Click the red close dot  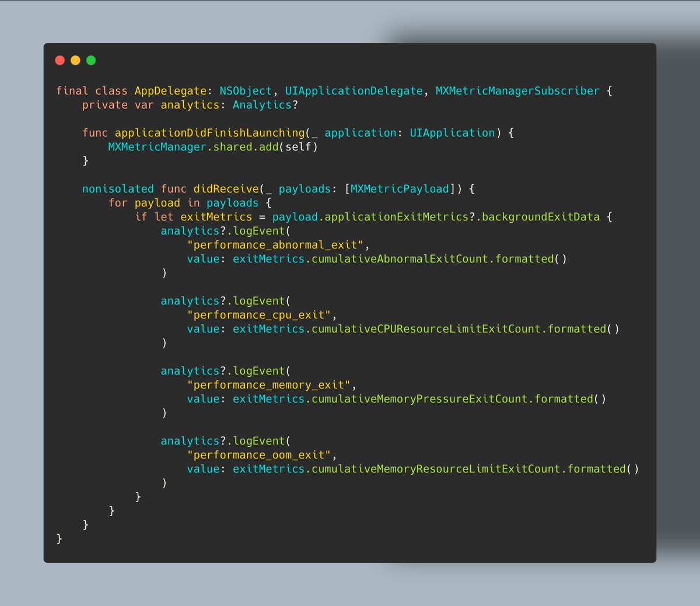pyautogui.click(x=60, y=60)
